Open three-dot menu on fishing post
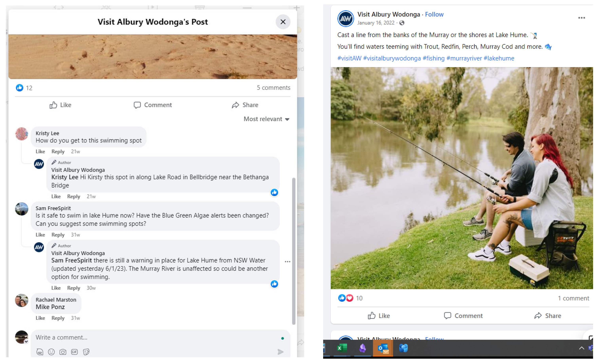Image resolution: width=599 pixels, height=364 pixels. pos(582,18)
